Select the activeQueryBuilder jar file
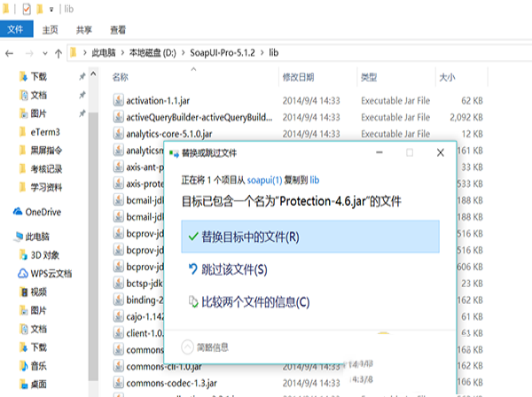532x397 pixels. (199, 117)
